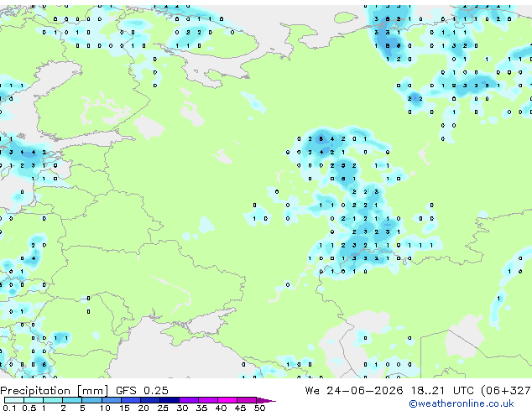Click the 'GFS 0.25' model label

point(142,391)
